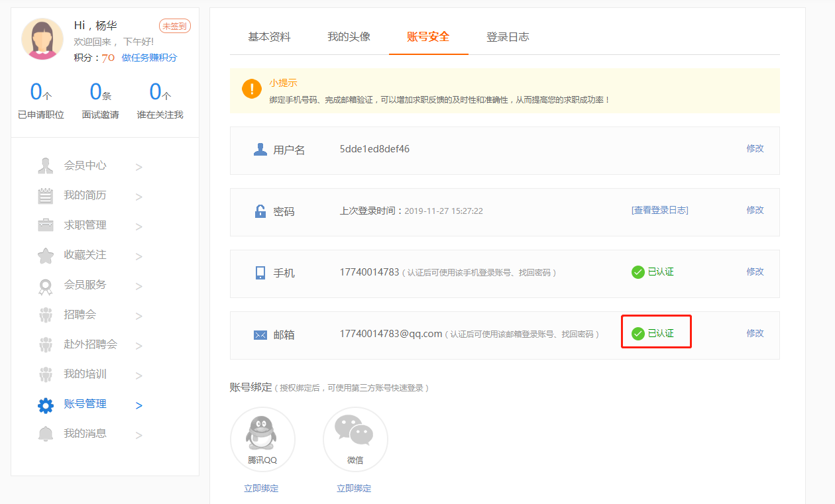Click the user avatar picture
835x504 pixels.
42,39
